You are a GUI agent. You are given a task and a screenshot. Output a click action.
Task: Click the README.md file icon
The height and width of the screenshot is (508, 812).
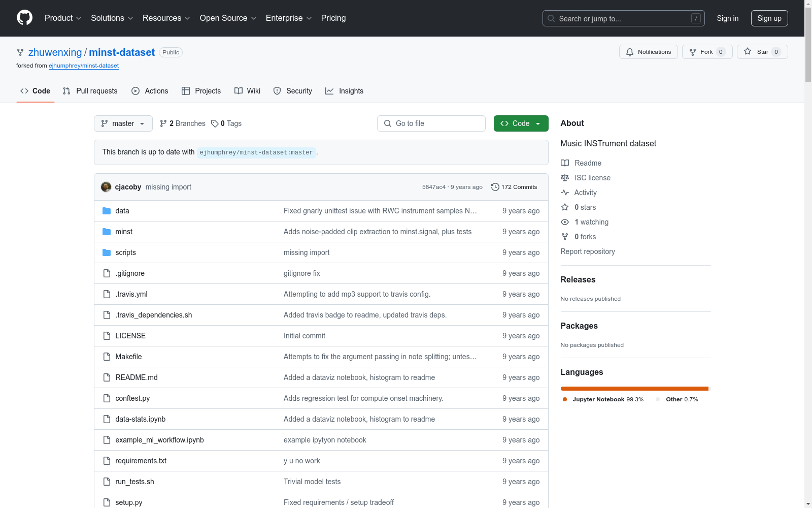pos(107,377)
